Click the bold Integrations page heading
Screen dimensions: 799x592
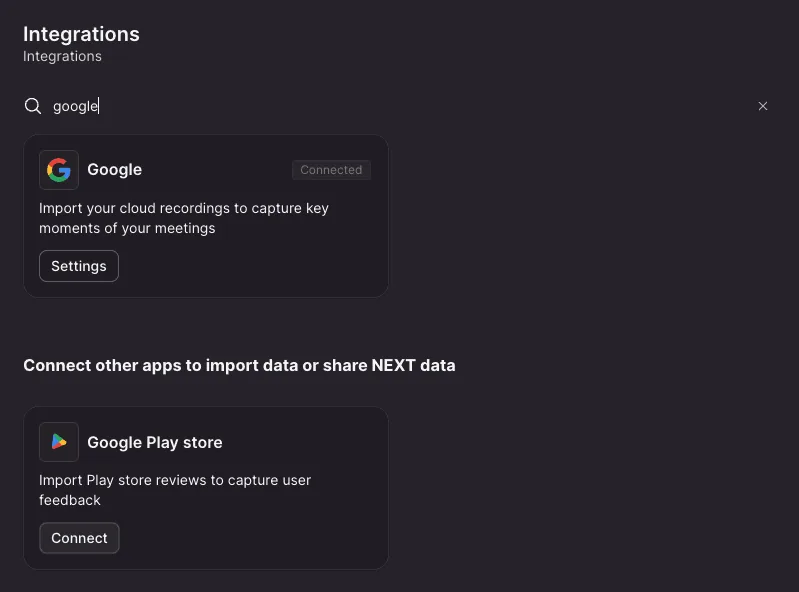pyautogui.click(x=82, y=34)
